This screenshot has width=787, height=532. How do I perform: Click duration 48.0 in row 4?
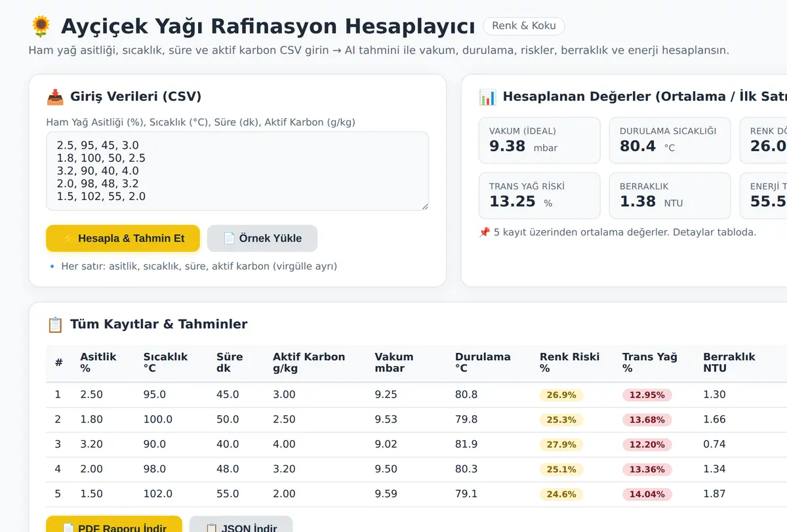tap(228, 469)
